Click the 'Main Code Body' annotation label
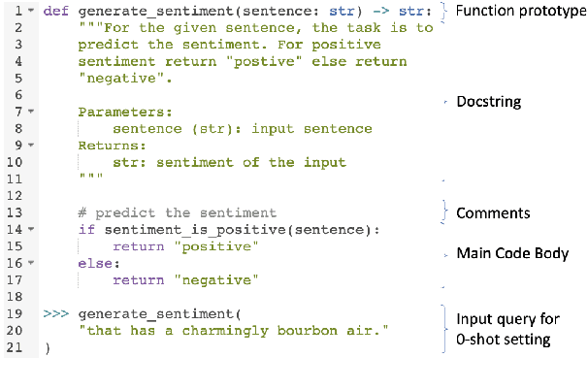This screenshot has width=588, height=390. [512, 253]
